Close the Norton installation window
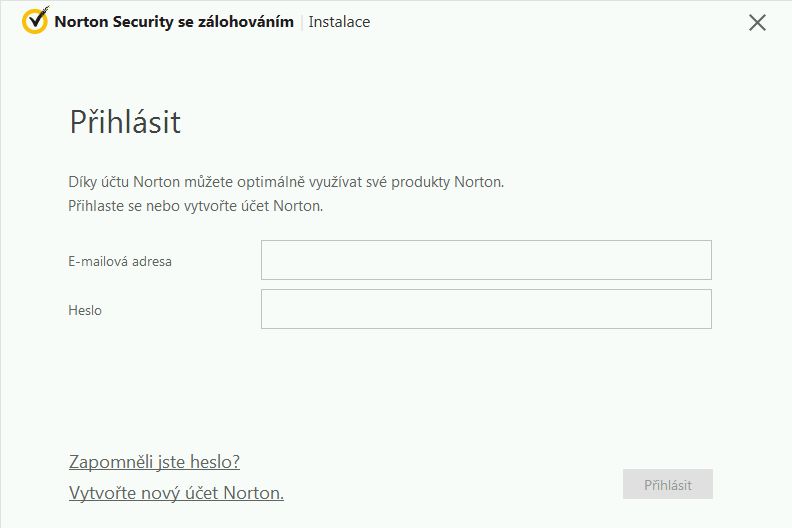792x528 pixels. pyautogui.click(x=757, y=22)
